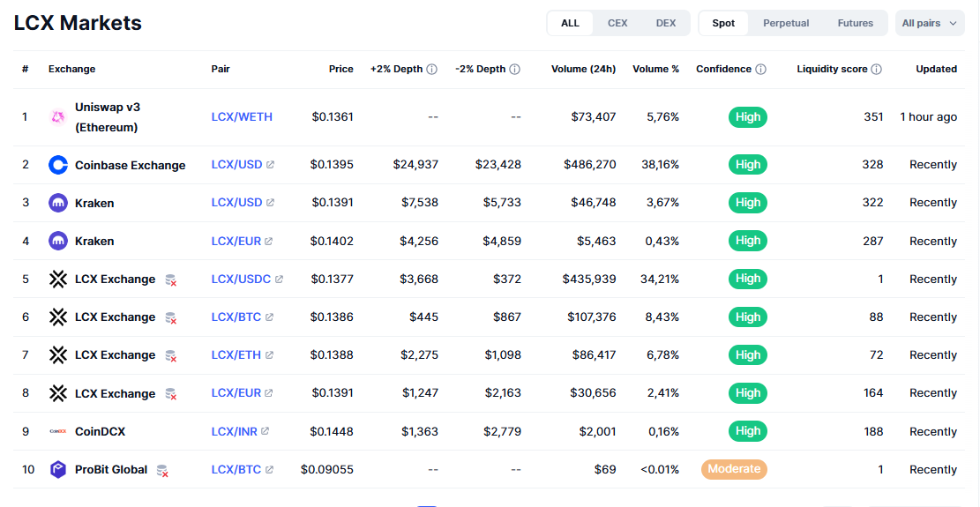Click reserves warning icon beside ProBit Global
Screen dimensions: 980x507
tap(162, 471)
